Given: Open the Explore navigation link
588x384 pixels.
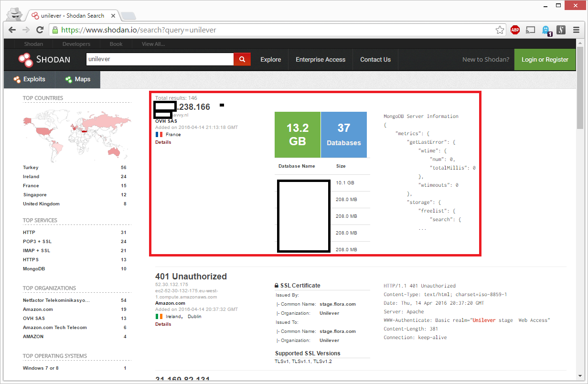Looking at the screenshot, I should (271, 60).
